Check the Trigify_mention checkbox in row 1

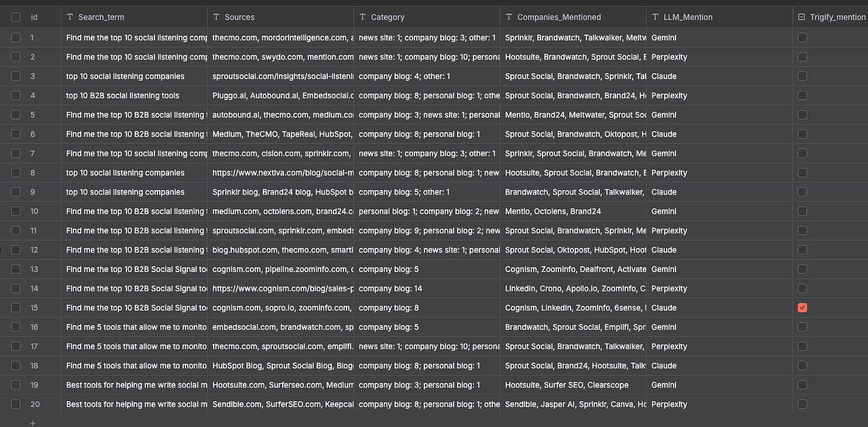tap(802, 38)
